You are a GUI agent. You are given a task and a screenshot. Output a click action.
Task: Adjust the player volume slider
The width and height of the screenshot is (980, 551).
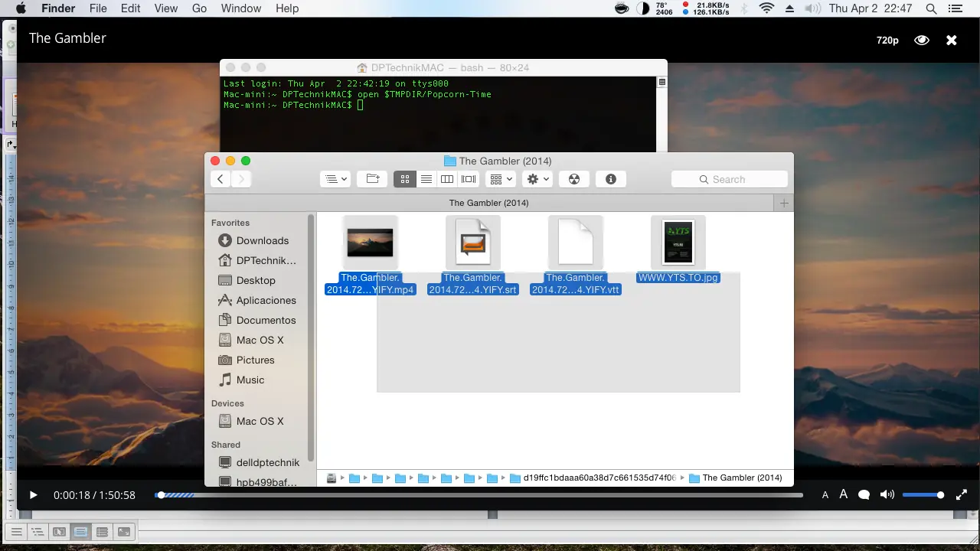tap(923, 495)
